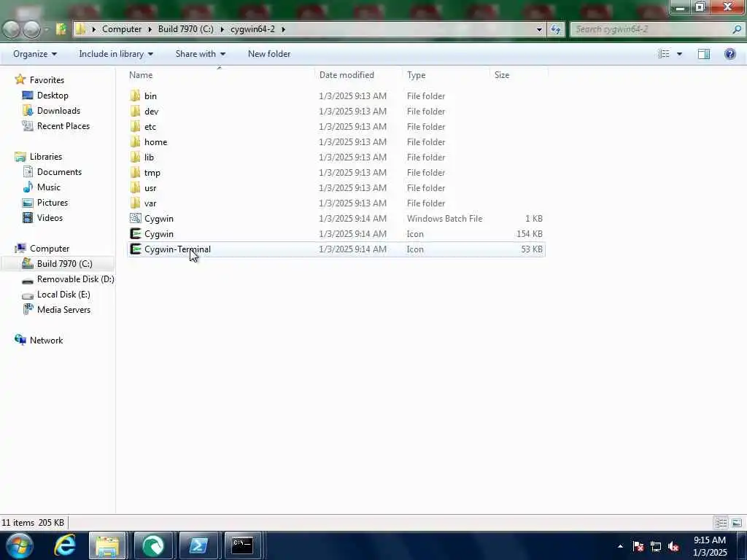
Task: Expand the address bar history dropdown
Action: pos(539,29)
